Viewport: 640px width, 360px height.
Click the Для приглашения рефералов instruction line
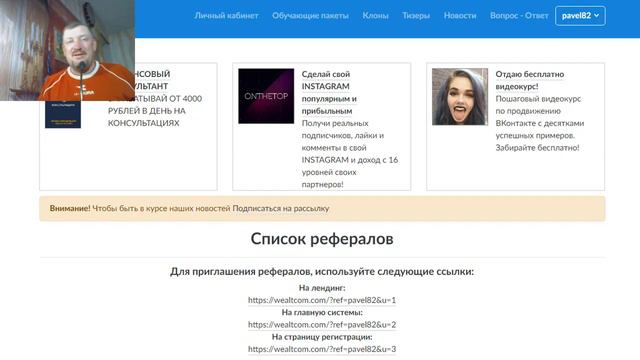pos(322,271)
